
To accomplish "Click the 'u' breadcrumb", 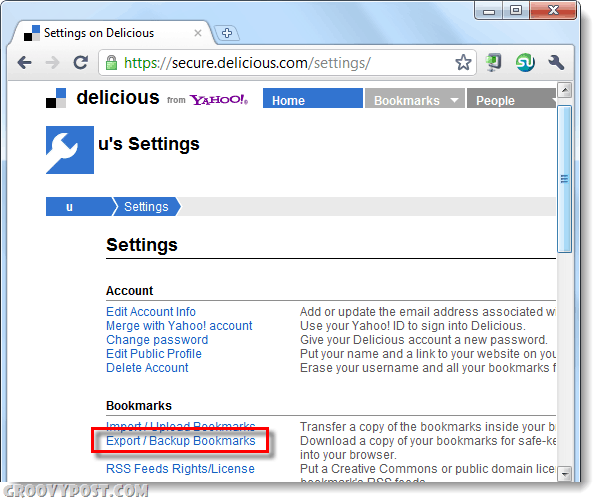I will pyautogui.click(x=79, y=207).
